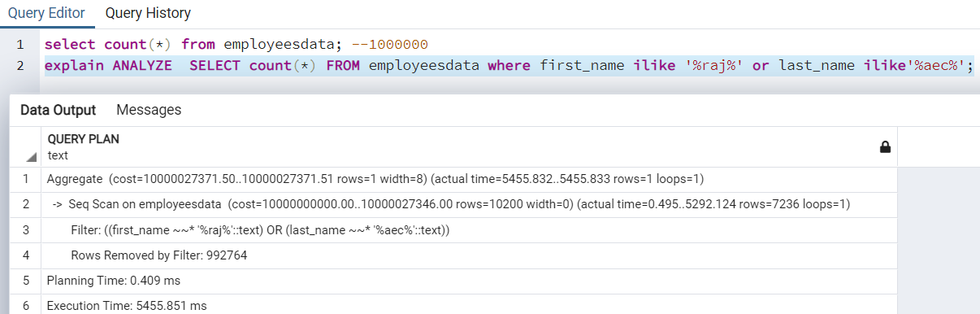Open the Query History tab
980x314 pixels.
coord(148,13)
